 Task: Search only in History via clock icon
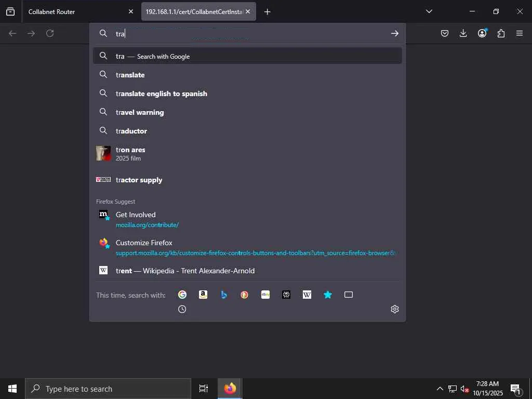pyautogui.click(x=182, y=309)
